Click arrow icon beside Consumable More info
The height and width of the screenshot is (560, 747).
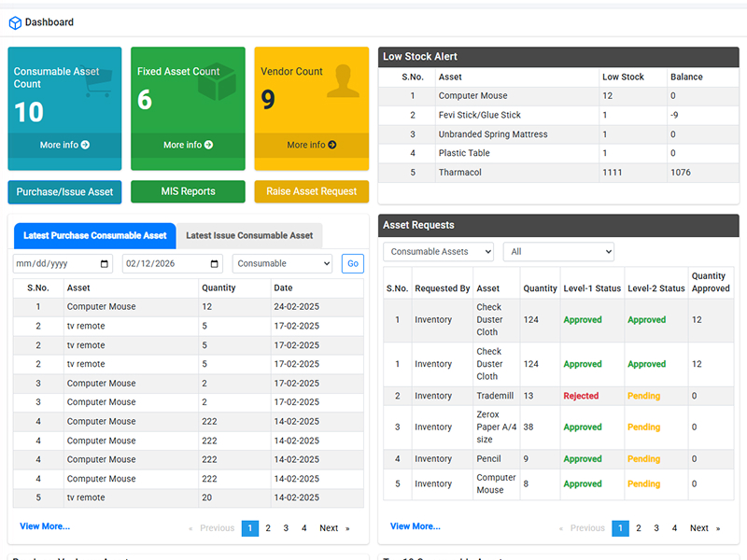85,145
